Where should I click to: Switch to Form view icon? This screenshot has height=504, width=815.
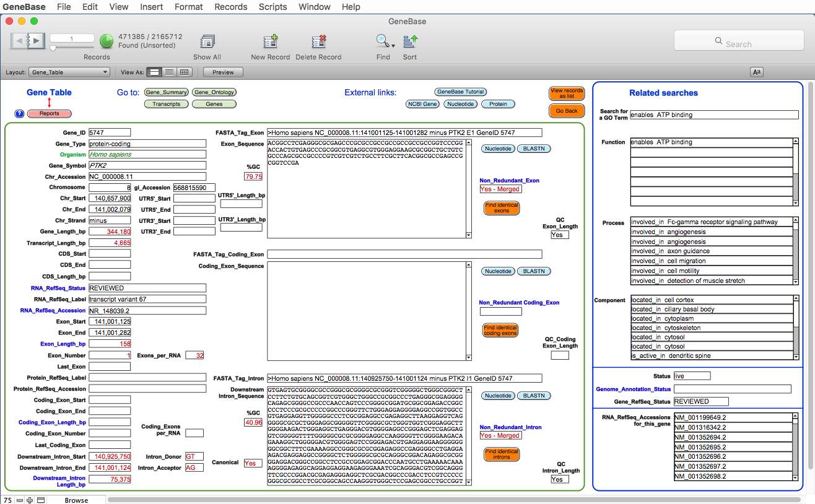(155, 72)
